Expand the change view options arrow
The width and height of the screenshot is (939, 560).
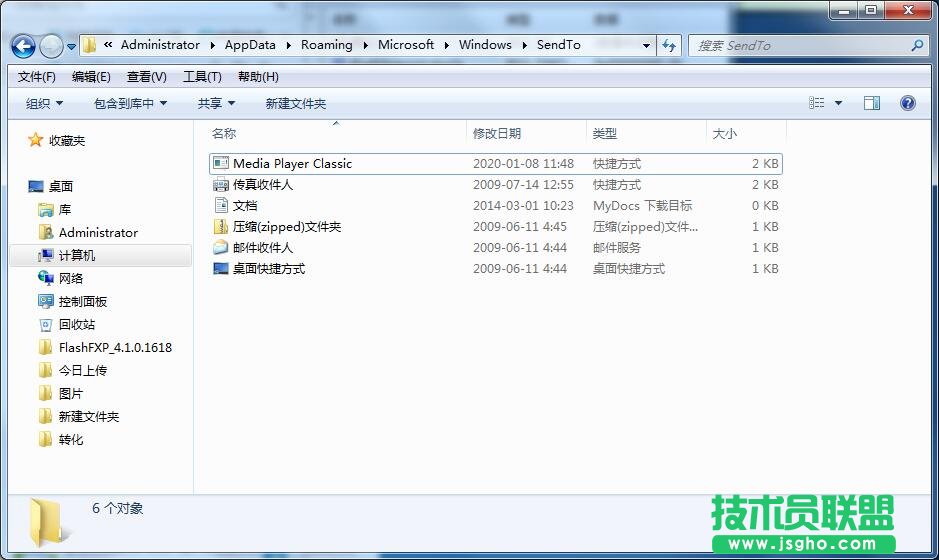(838, 103)
